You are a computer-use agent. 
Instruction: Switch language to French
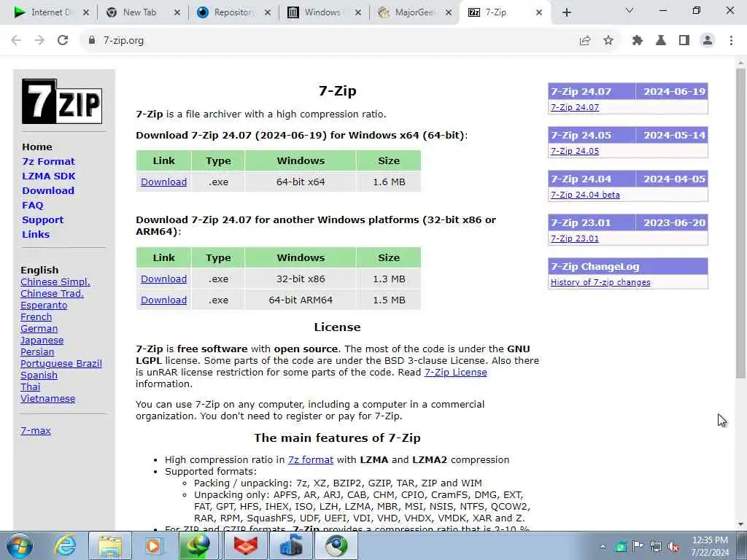coord(36,317)
